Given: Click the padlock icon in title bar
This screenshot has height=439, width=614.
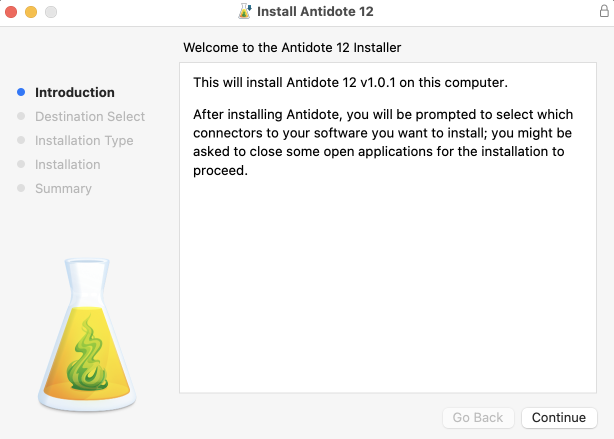Looking at the screenshot, I should (x=601, y=12).
